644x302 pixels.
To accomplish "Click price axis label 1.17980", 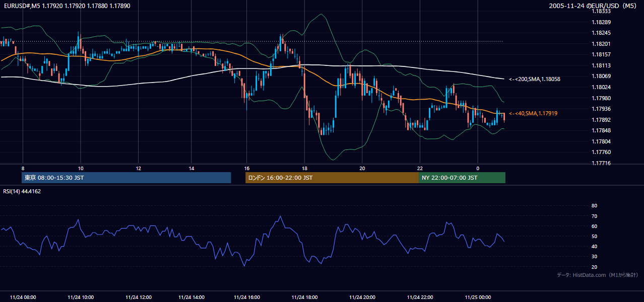I will click(x=602, y=98).
